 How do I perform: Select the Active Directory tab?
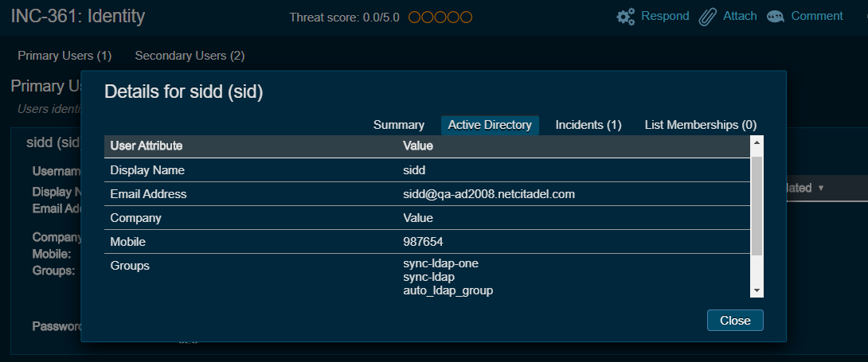point(490,125)
